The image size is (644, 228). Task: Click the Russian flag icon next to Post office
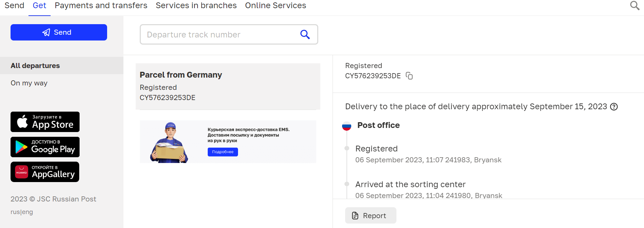click(x=346, y=126)
